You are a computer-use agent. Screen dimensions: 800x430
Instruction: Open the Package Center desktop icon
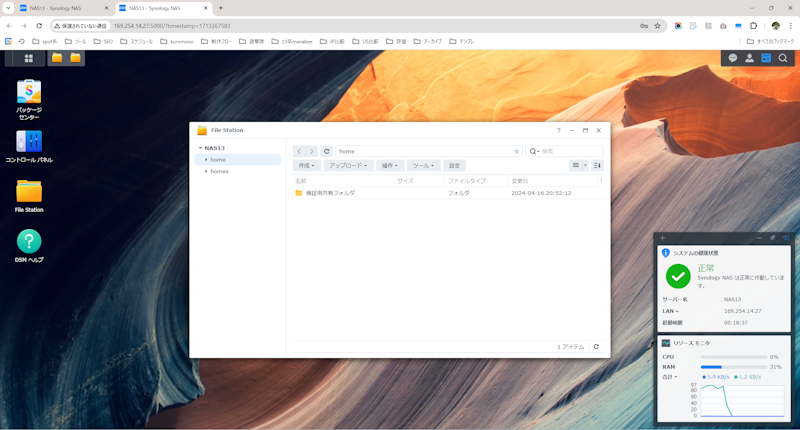(29, 99)
